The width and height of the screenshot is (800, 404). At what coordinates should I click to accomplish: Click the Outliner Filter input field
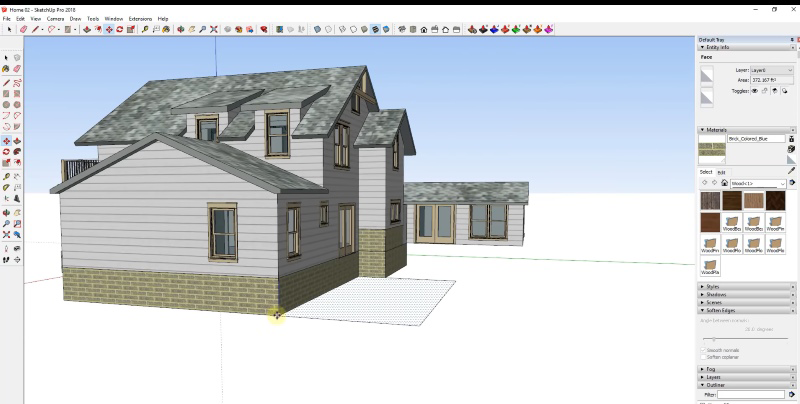pos(752,395)
